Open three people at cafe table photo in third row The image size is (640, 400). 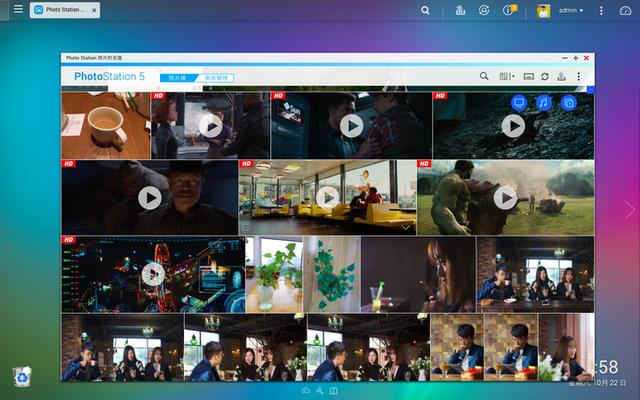point(536,274)
